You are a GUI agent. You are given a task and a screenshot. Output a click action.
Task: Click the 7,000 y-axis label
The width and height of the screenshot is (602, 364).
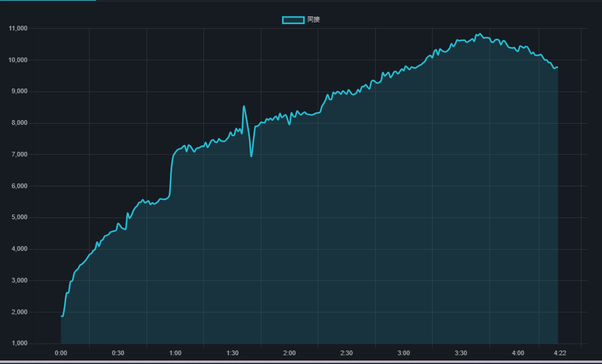pyautogui.click(x=20, y=154)
